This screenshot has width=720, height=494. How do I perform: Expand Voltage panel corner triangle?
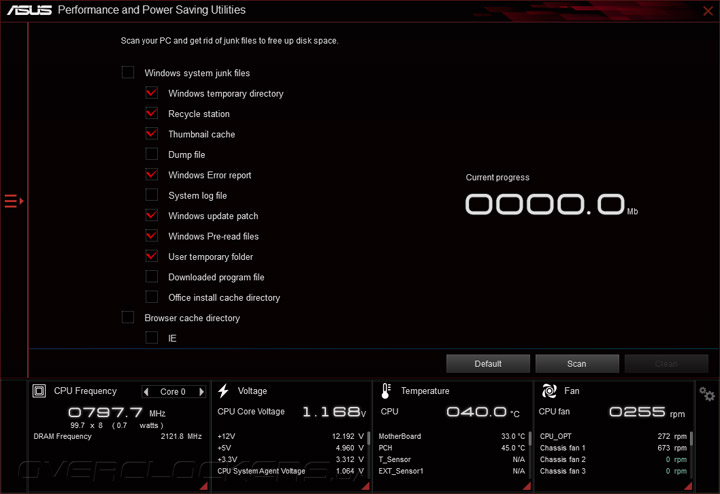366,486
